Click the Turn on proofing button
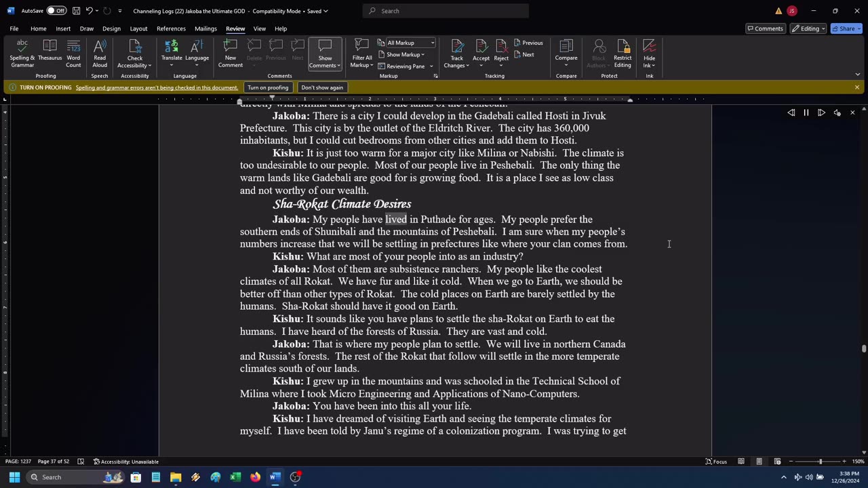 pyautogui.click(x=268, y=87)
